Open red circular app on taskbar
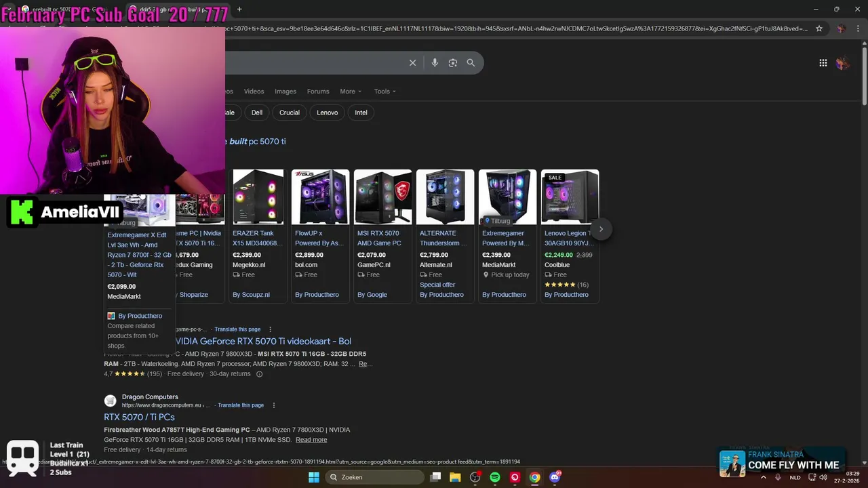Screen dimensions: 868x488 coord(515,477)
